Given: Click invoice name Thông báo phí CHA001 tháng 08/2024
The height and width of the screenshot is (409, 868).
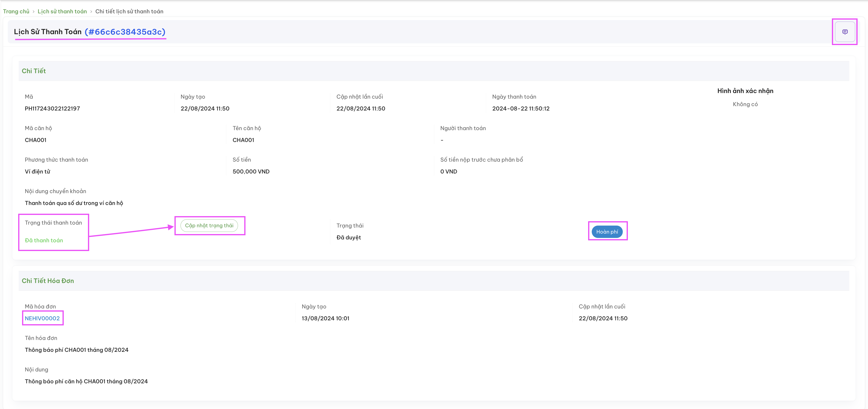Looking at the screenshot, I should coord(77,350).
